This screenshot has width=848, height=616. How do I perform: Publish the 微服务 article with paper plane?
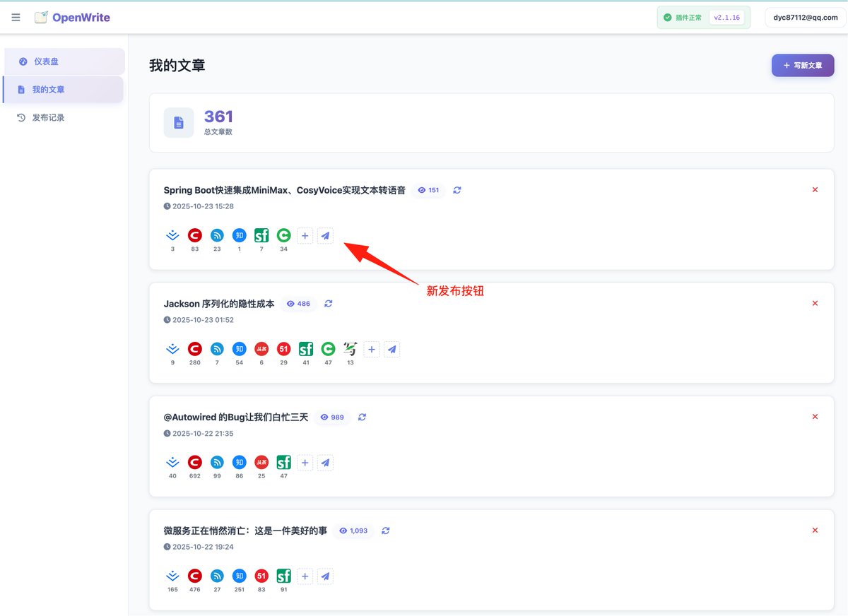pos(325,576)
